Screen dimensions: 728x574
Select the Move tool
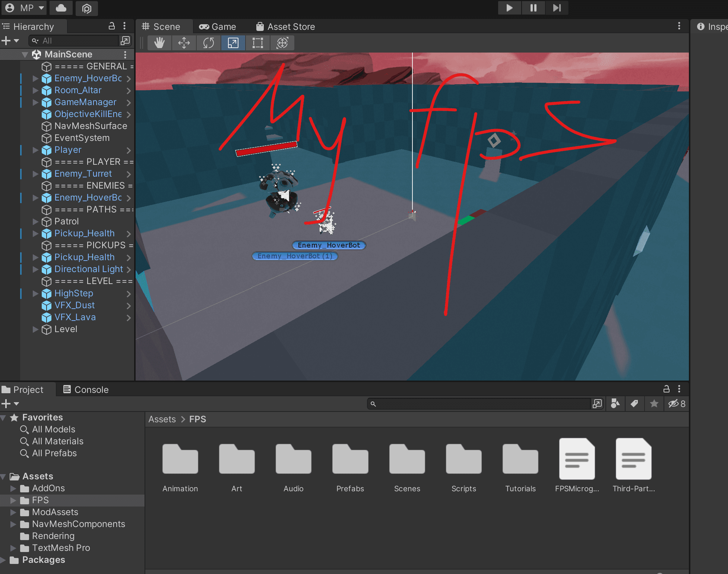coord(184,43)
